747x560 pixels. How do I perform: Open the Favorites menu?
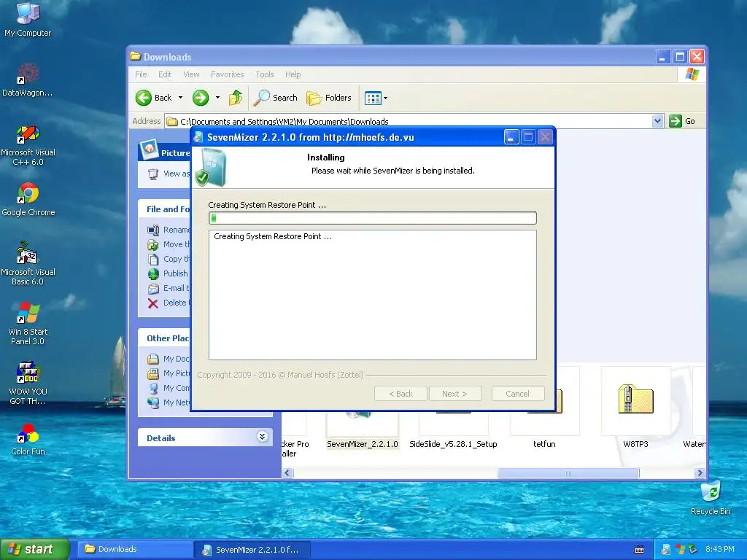click(x=228, y=74)
